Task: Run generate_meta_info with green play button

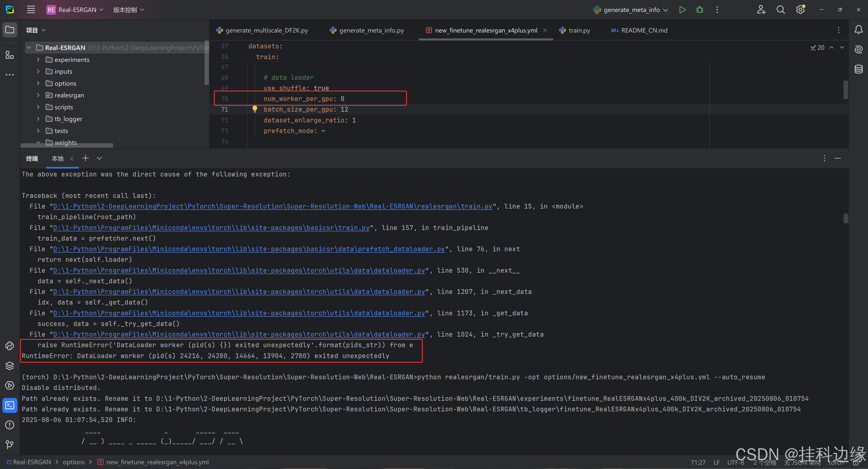Action: (x=682, y=10)
